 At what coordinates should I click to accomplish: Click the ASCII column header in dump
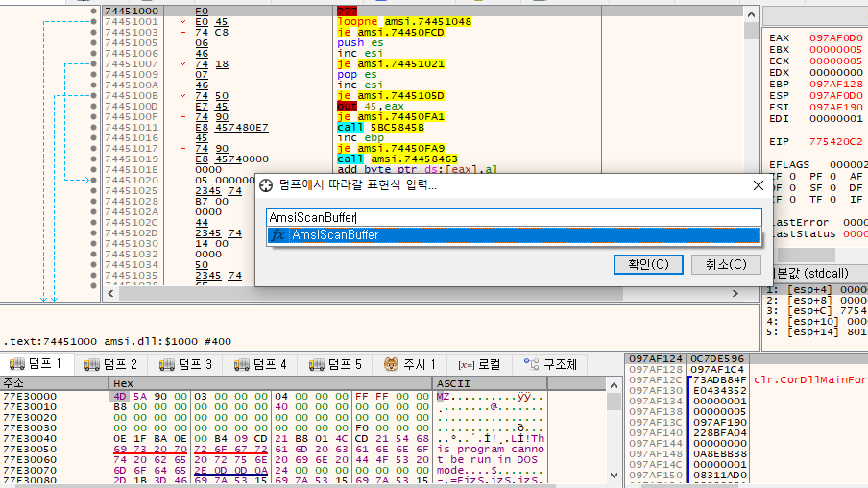490,383
